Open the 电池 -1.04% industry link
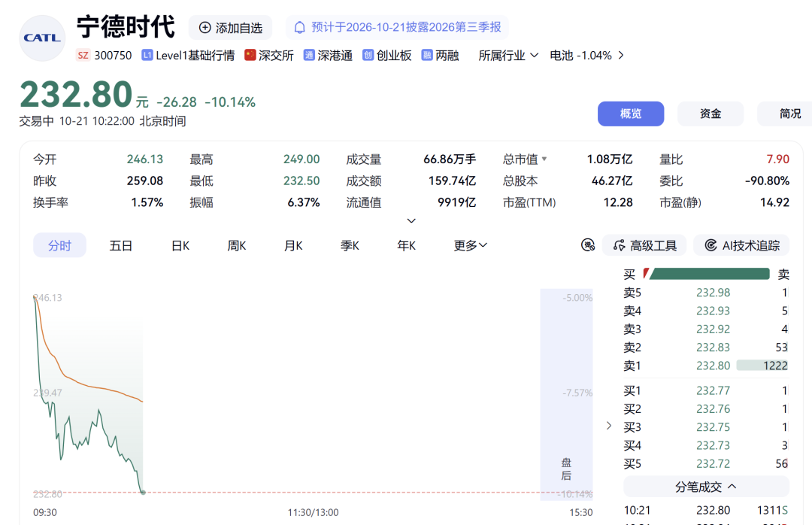The width and height of the screenshot is (812, 525). click(586, 56)
